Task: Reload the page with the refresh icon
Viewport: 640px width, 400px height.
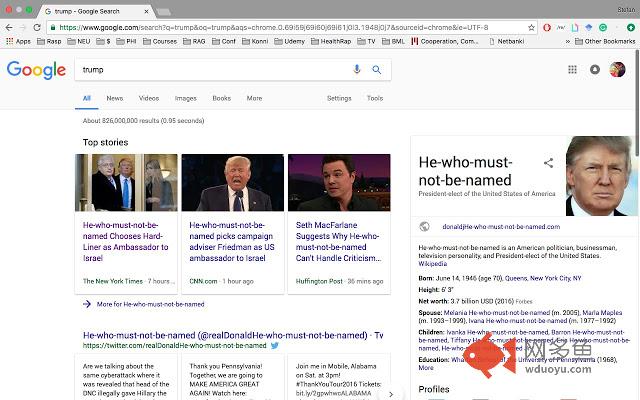Action: coord(37,27)
